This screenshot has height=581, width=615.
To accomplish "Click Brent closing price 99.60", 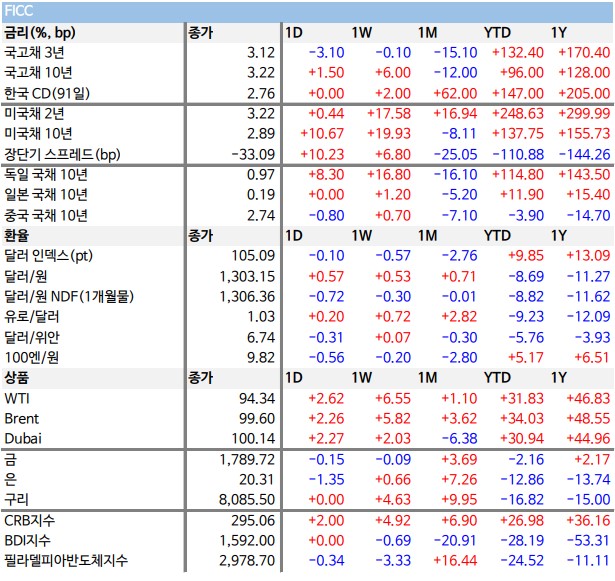I will (257, 419).
